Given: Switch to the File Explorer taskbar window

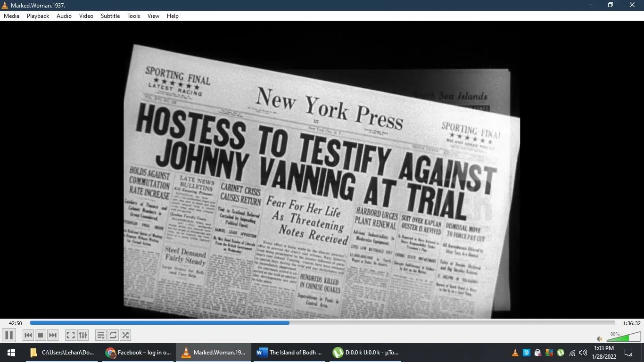Looking at the screenshot, I should [62, 353].
